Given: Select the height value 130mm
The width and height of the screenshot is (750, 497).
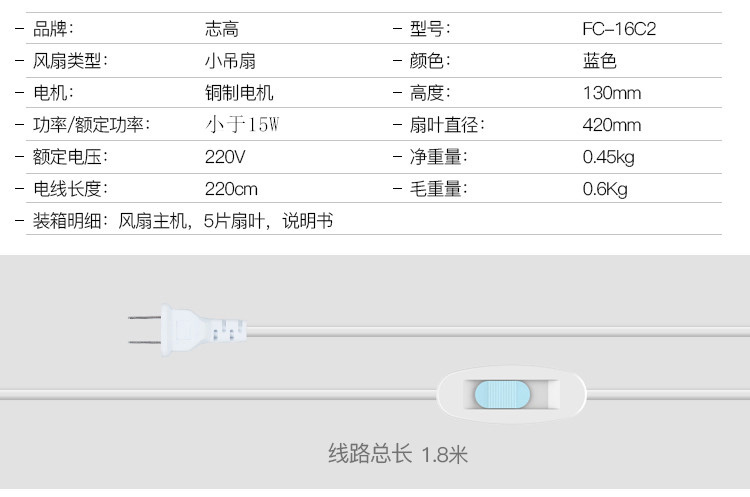Looking at the screenshot, I should (612, 93).
